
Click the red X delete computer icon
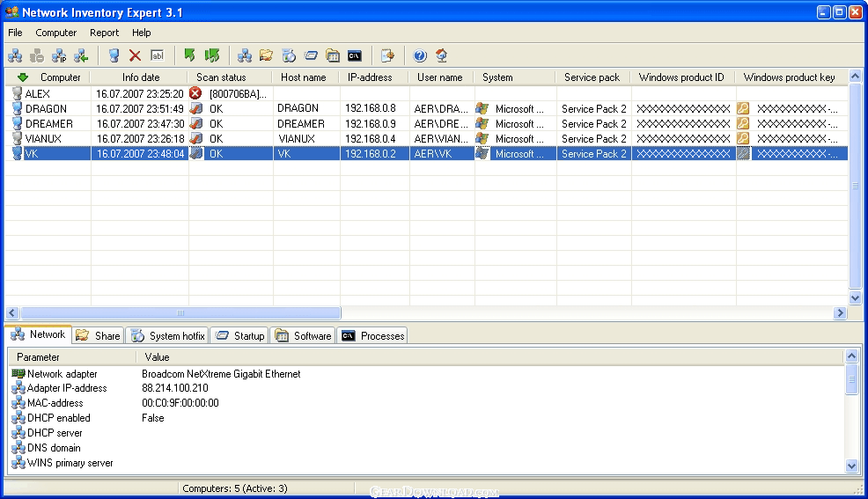tap(135, 55)
